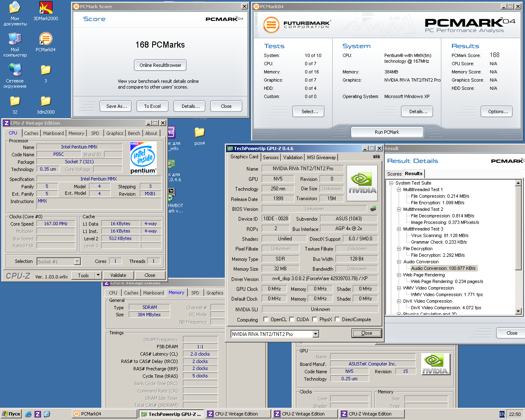The height and width of the screenshot is (420, 525).
Task: Enable the OpenCL checkbox in GPU-Z
Action: (x=266, y=320)
